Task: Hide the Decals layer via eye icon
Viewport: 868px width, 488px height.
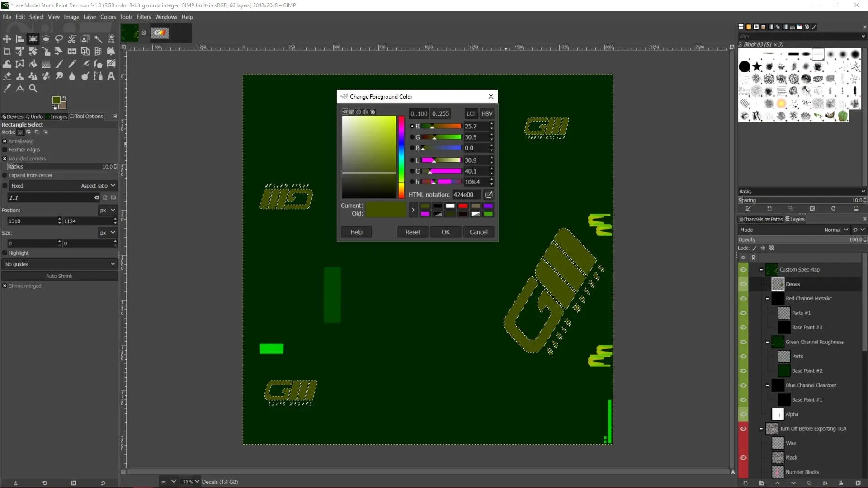Action: click(743, 284)
